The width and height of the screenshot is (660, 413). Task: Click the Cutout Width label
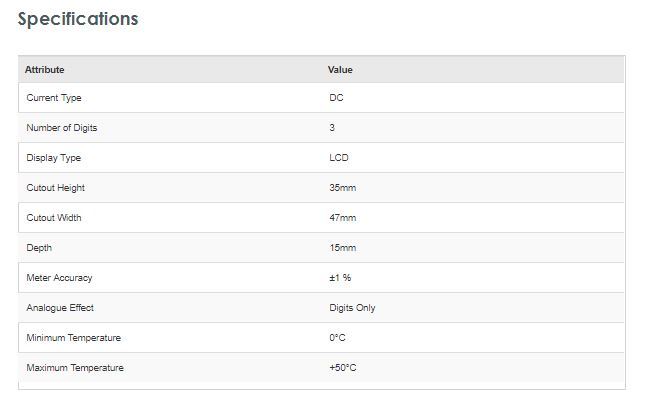pos(54,218)
